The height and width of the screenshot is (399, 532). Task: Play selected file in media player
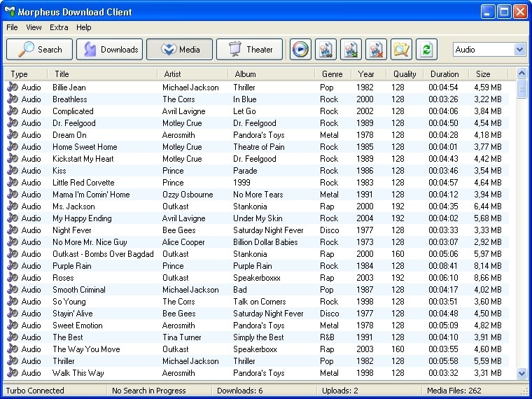coord(300,50)
